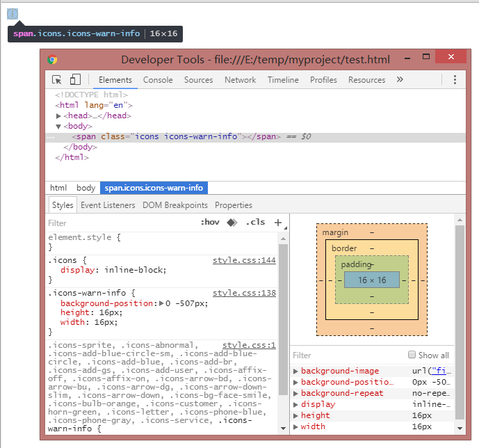Open the style.css:144 source link

coord(244,260)
